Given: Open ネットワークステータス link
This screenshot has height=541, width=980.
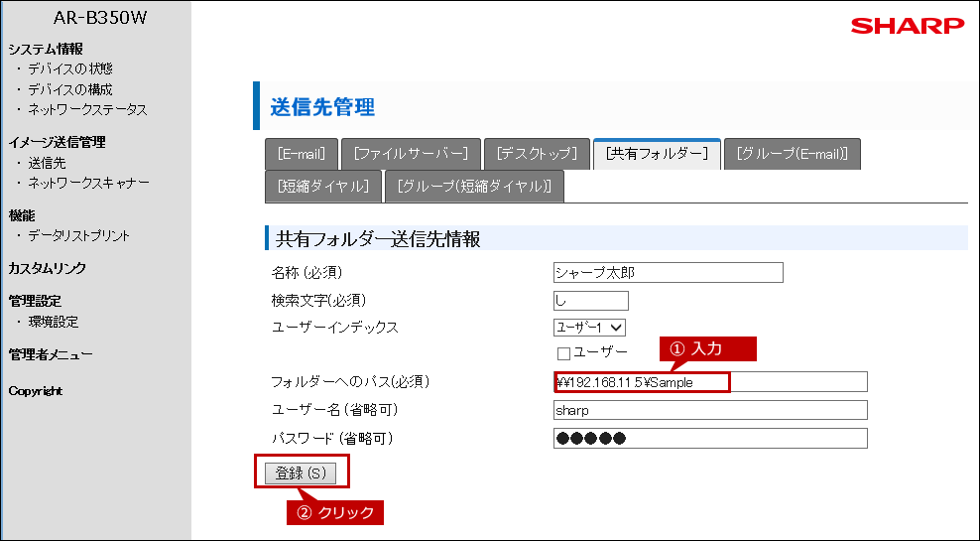Looking at the screenshot, I should click(87, 109).
